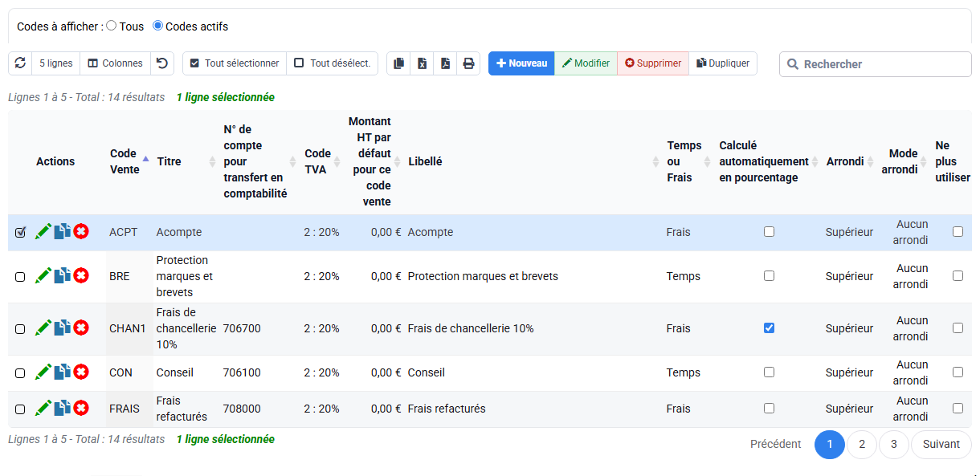Click the Dupliquer button
The image size is (980, 476).
click(x=723, y=63)
